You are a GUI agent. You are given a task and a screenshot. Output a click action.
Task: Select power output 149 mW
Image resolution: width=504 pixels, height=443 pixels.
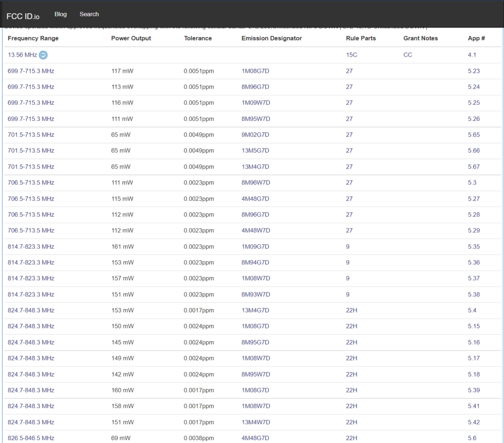(123, 358)
